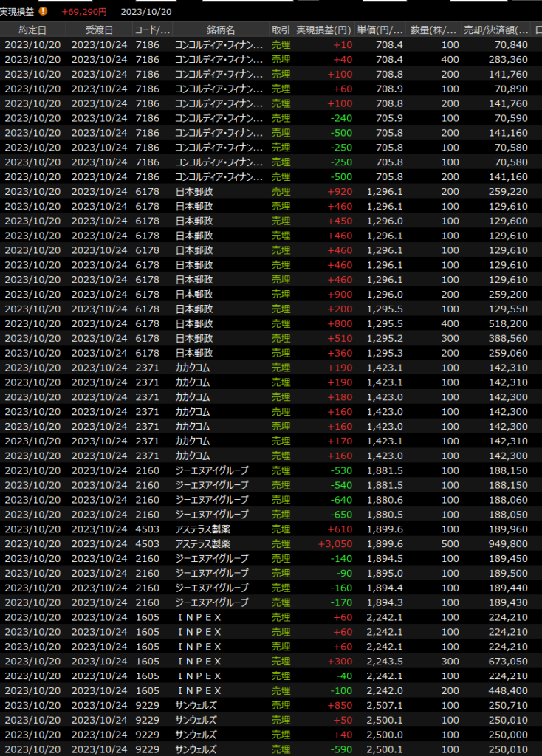The height and width of the screenshot is (756, 542).
Task: Sort by the 受渡日 column header
Action: click(99, 30)
